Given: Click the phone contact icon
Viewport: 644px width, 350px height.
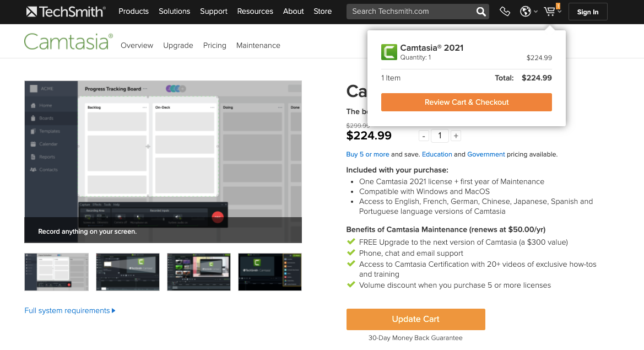Looking at the screenshot, I should [x=505, y=11].
